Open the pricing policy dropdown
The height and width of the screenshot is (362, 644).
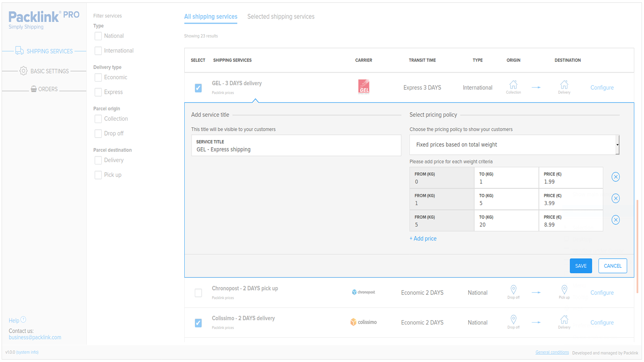pos(514,144)
